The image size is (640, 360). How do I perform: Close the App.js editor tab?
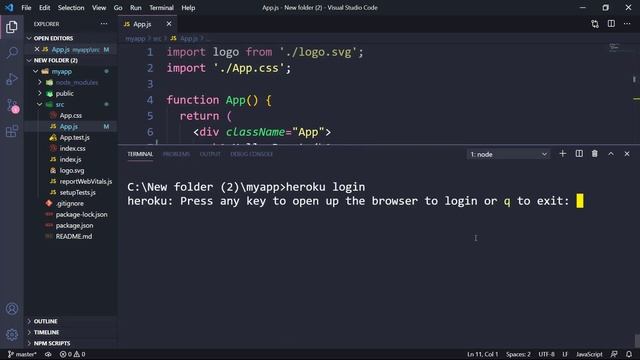pos(169,24)
